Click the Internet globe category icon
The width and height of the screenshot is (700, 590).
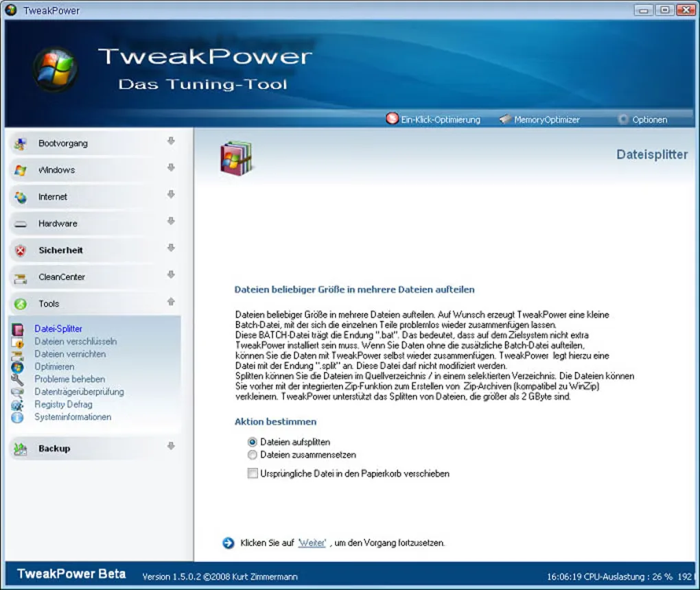coord(20,198)
